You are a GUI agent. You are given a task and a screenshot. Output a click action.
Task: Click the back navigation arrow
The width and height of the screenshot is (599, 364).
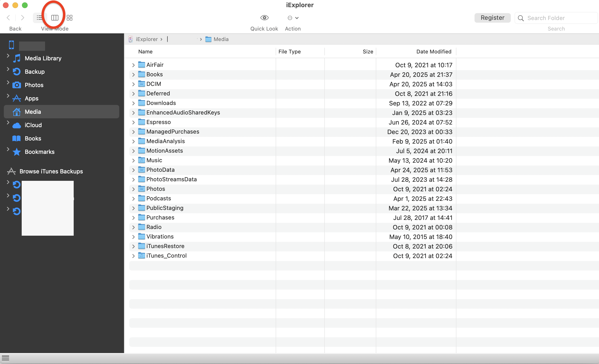[8, 18]
